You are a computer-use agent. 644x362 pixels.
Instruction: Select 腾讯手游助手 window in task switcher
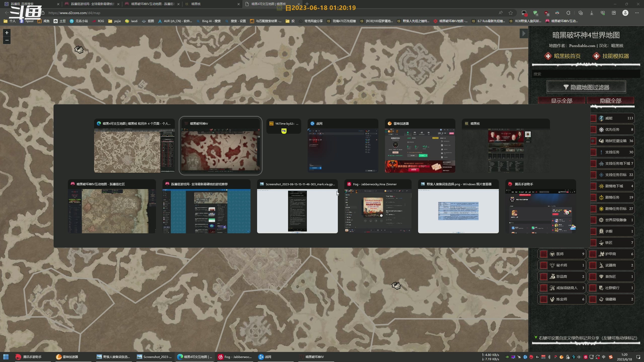coord(541,206)
